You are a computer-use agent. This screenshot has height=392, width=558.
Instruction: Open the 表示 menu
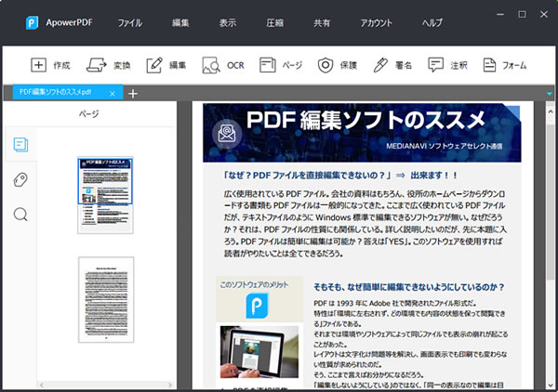point(228,23)
